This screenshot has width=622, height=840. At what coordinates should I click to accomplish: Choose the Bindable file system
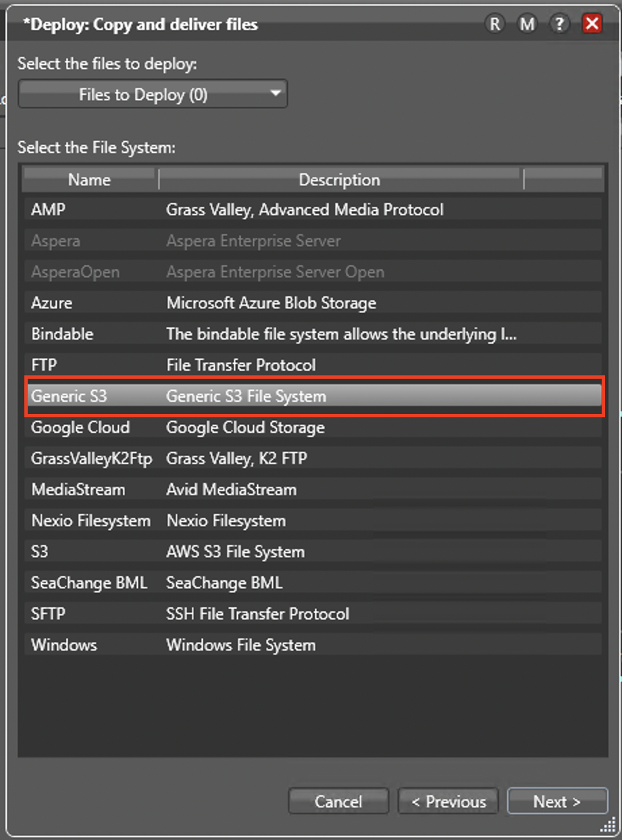coord(313,334)
